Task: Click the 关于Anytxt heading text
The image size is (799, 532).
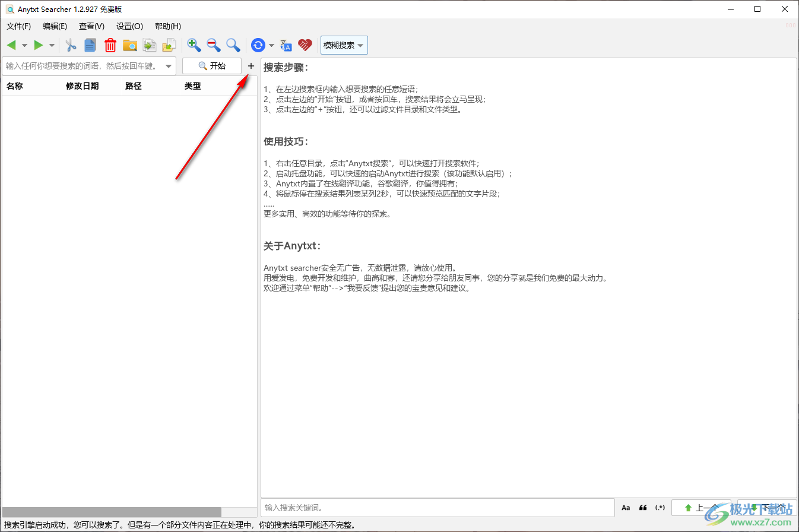Action: (292, 246)
